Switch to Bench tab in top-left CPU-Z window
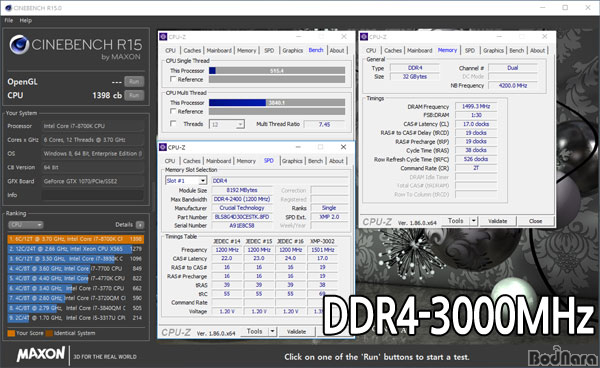The width and height of the screenshot is (600, 368). (316, 50)
